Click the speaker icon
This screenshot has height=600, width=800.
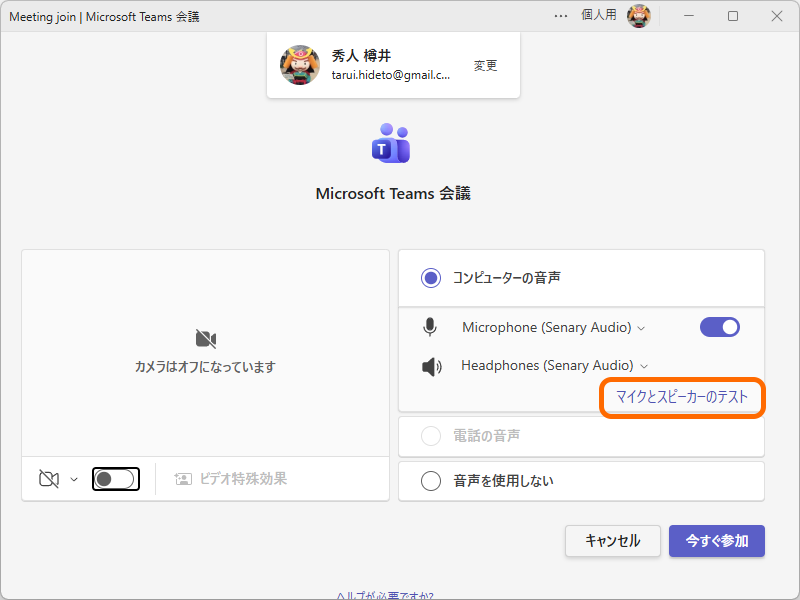pos(432,366)
